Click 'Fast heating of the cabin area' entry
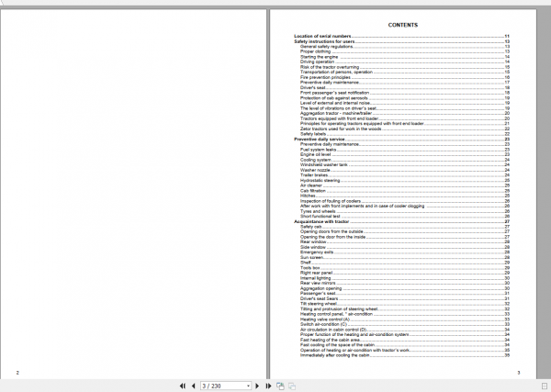This screenshot has height=392, width=551. pyautogui.click(x=330, y=340)
